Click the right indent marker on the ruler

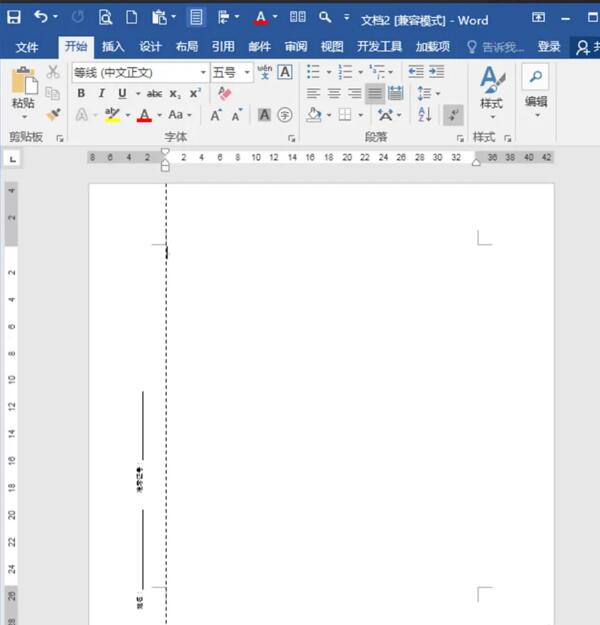pyautogui.click(x=476, y=163)
